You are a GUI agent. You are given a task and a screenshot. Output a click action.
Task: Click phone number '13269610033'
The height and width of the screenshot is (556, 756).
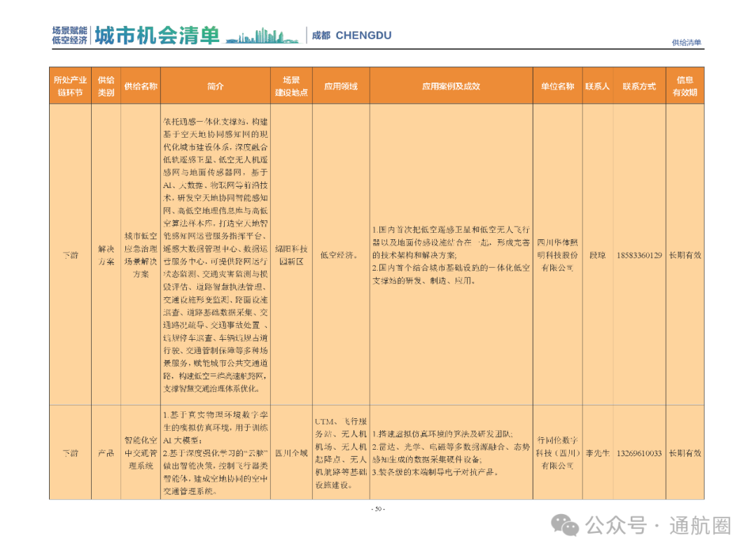tap(639, 453)
